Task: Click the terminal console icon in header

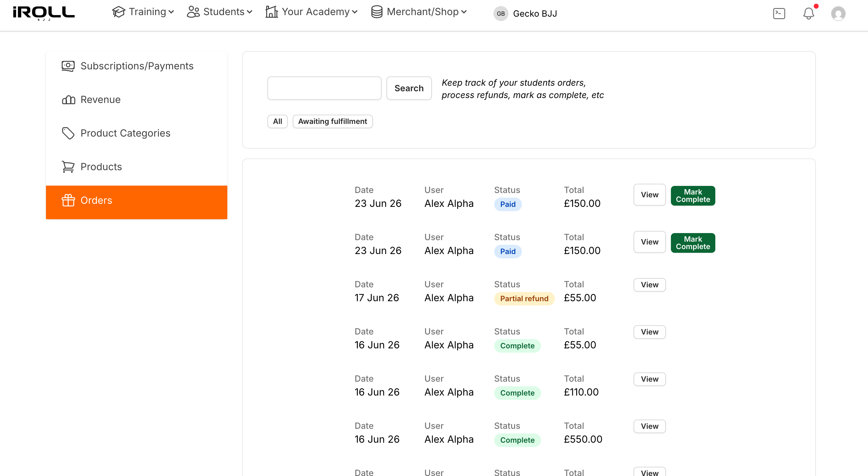Action: (779, 14)
